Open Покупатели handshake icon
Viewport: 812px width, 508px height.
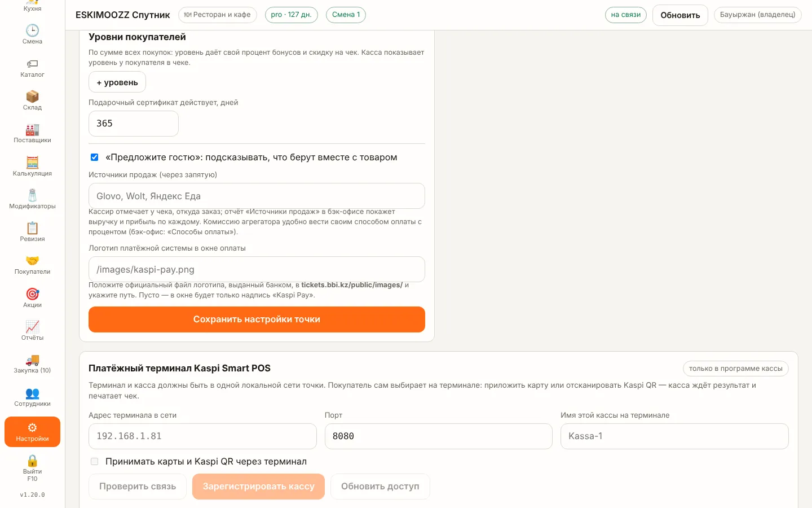coord(32,265)
